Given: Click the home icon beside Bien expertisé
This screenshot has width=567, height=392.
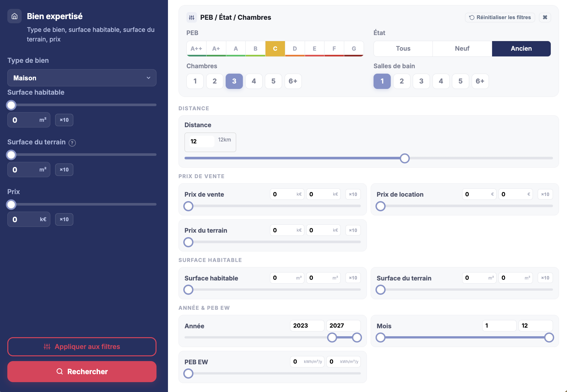Looking at the screenshot, I should [x=15, y=16].
